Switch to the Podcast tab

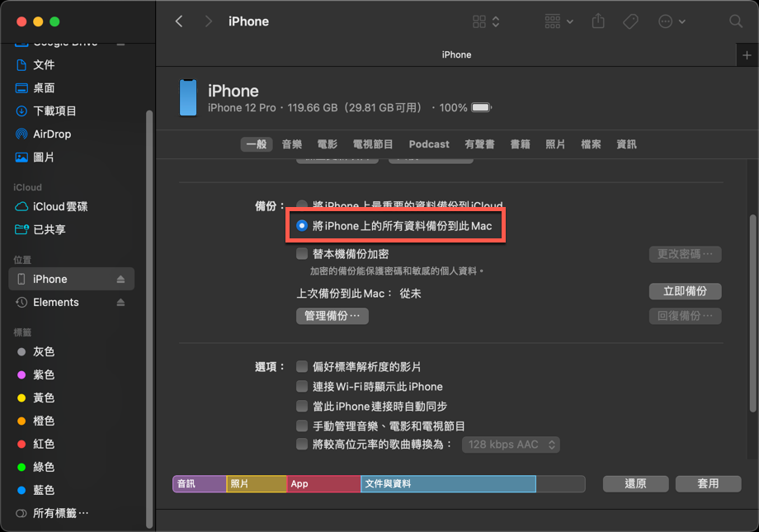click(429, 144)
